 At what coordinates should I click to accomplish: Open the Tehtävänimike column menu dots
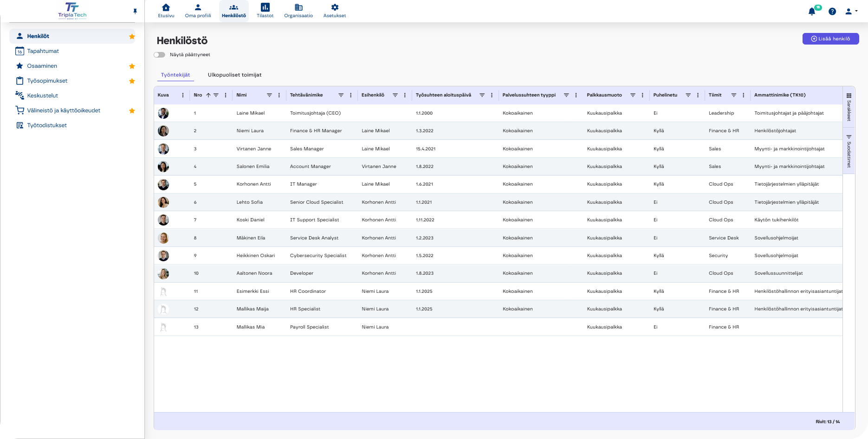tap(350, 95)
